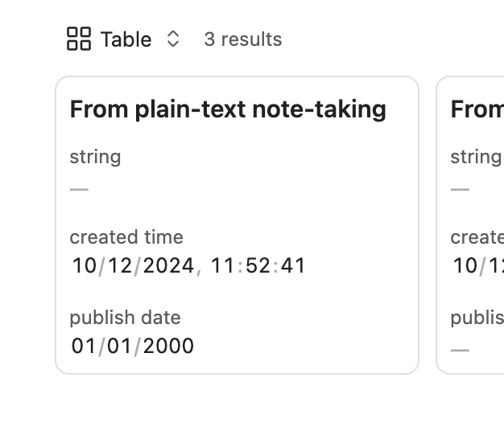This screenshot has height=423, width=504.
Task: Select the second card's created time value
Action: click(x=477, y=265)
